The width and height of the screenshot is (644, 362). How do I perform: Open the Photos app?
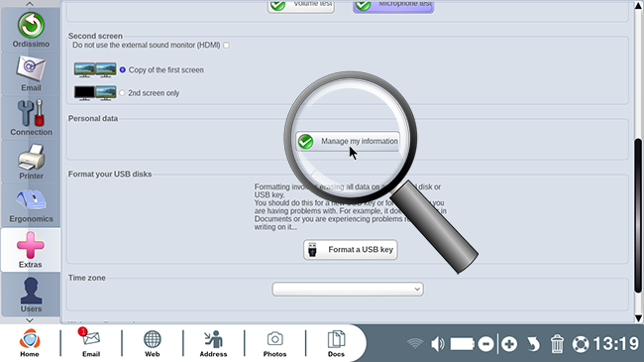point(274,343)
